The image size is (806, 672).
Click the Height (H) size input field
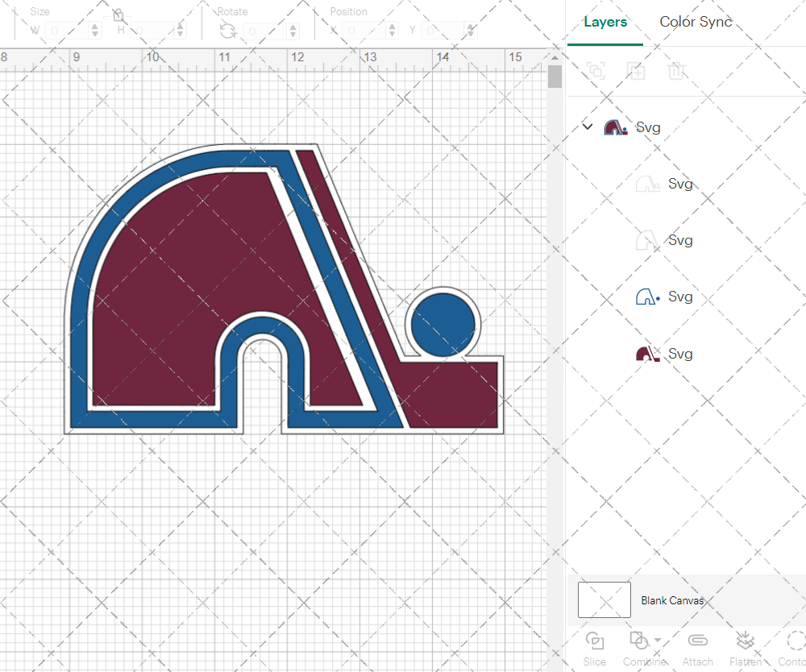point(152,31)
